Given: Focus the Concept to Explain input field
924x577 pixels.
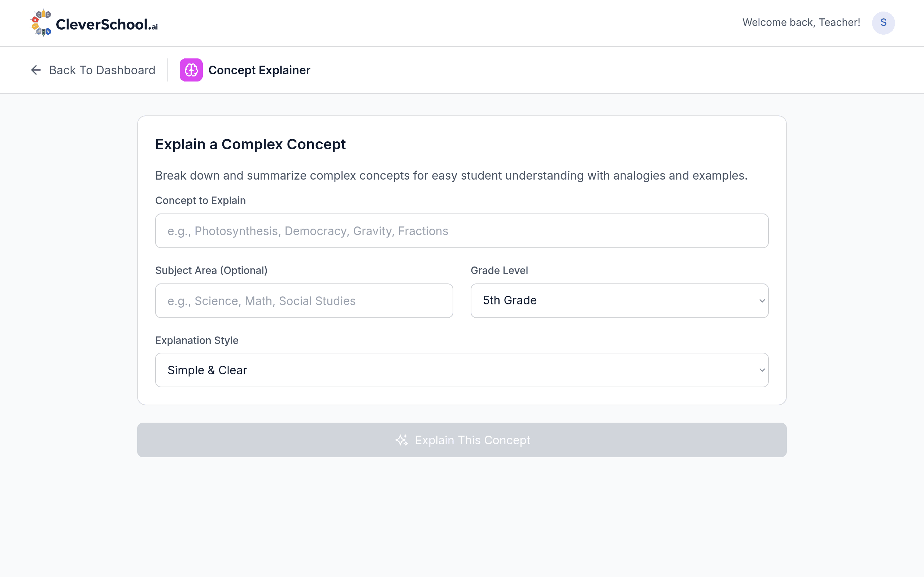Looking at the screenshot, I should click(x=462, y=231).
